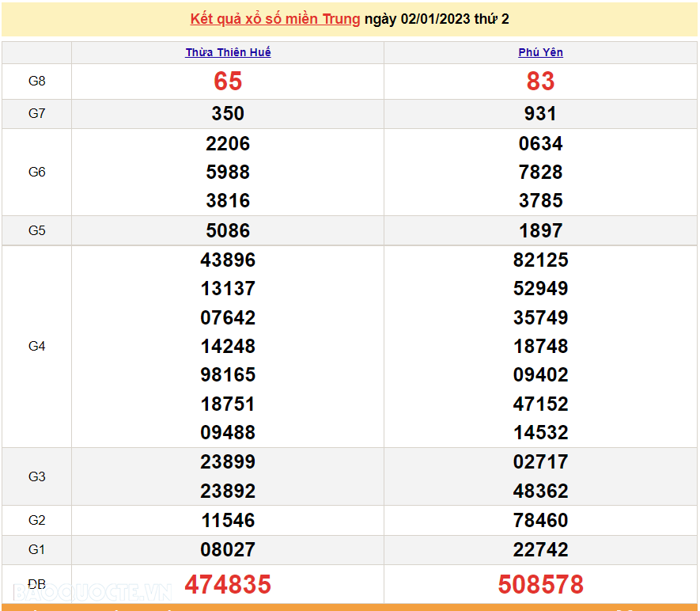This screenshot has width=700, height=611.
Task: Select the G7 number 350
Action: coord(227,113)
